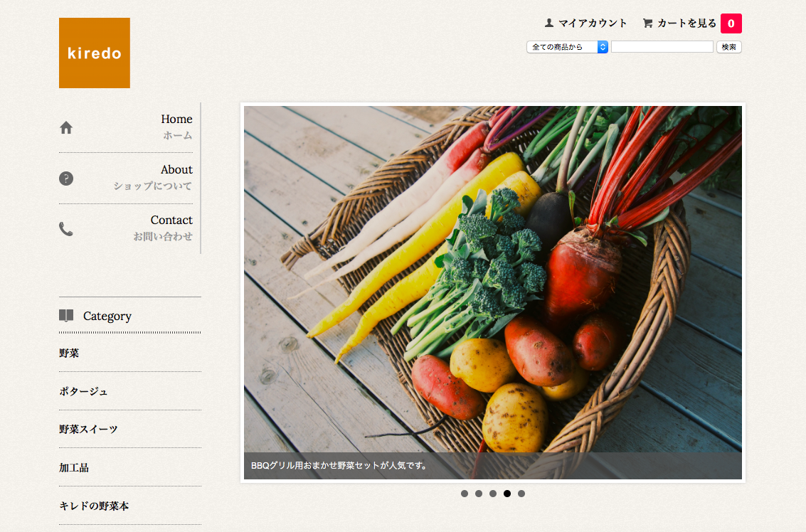Click the question mark icon beside About
The height and width of the screenshot is (532, 806).
[x=66, y=179]
